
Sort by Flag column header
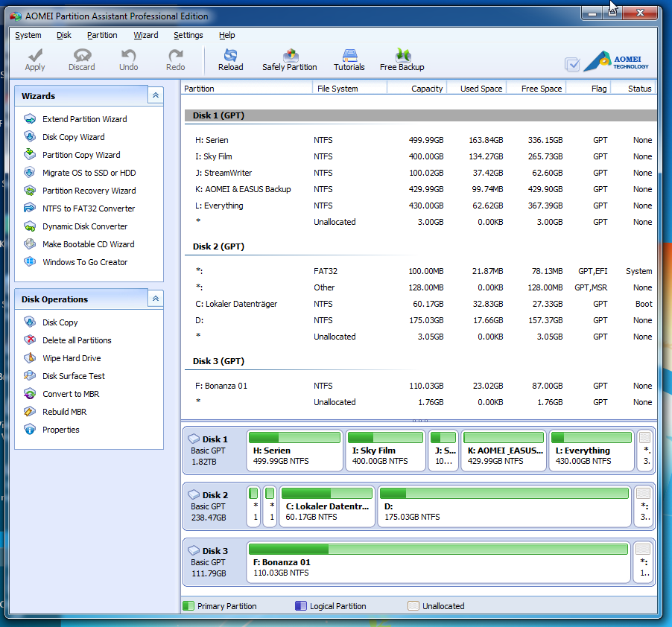tap(589, 88)
